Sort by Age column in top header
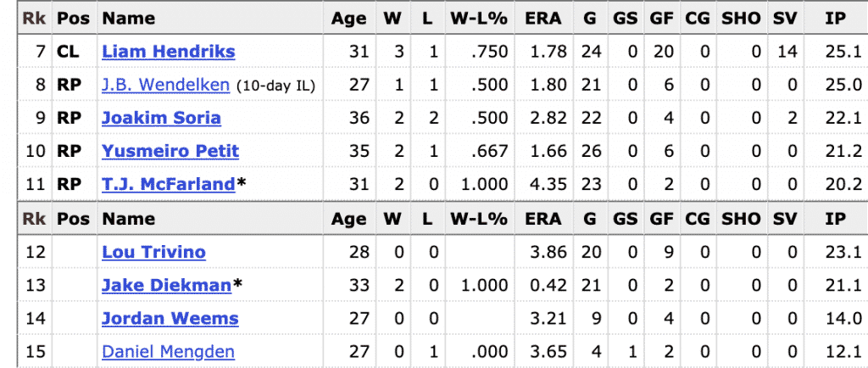868x368 pixels. (x=348, y=18)
